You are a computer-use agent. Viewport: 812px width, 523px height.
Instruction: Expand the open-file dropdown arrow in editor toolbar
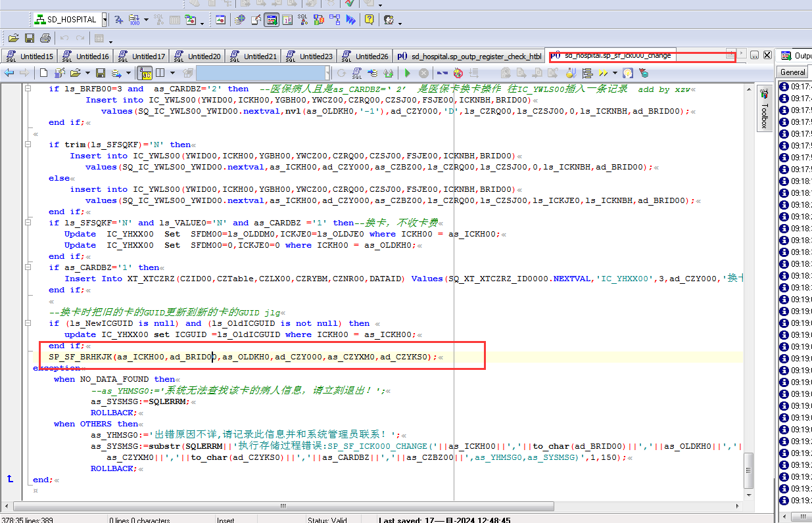(x=87, y=73)
